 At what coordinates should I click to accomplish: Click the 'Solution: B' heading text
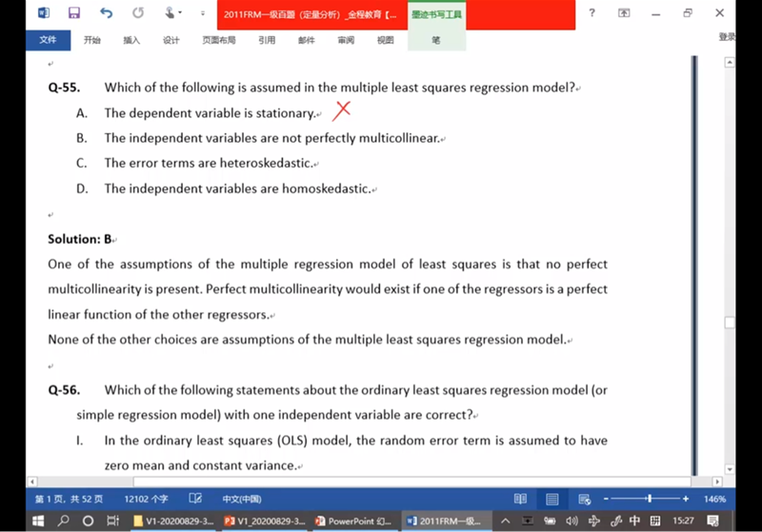tap(80, 239)
